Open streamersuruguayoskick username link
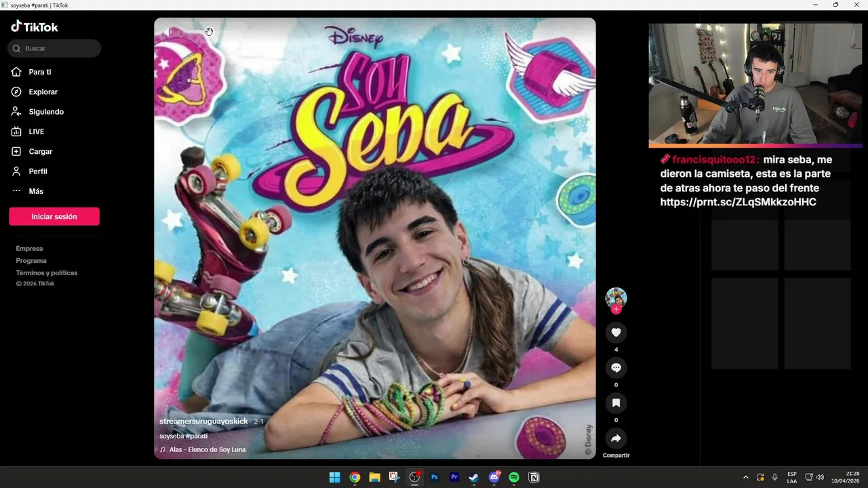This screenshot has width=868, height=488. coord(203,422)
